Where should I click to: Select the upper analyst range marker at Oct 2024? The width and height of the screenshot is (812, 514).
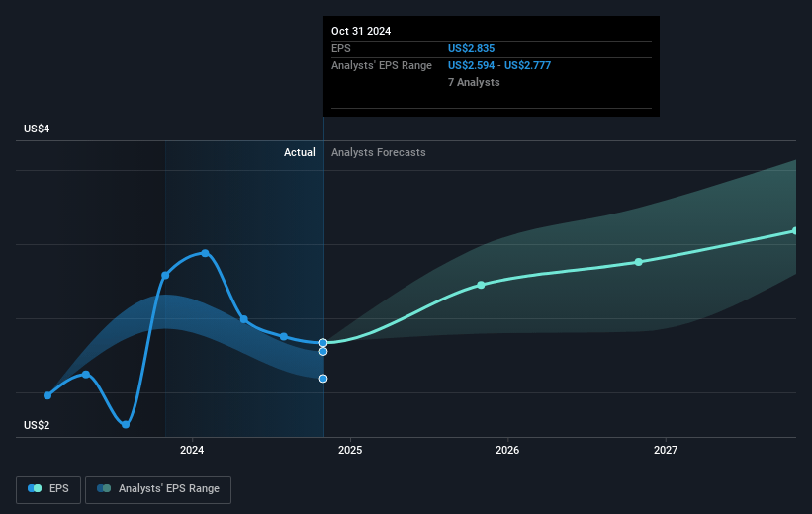pyautogui.click(x=323, y=352)
